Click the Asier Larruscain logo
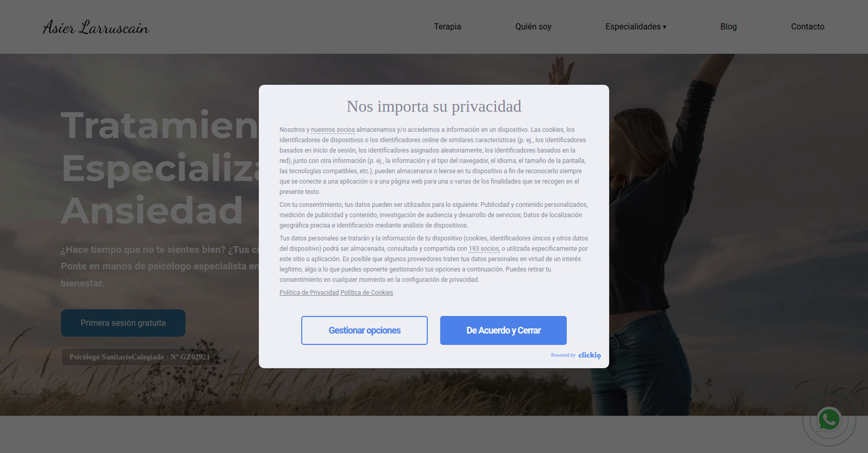Image resolution: width=868 pixels, height=453 pixels. tap(96, 27)
